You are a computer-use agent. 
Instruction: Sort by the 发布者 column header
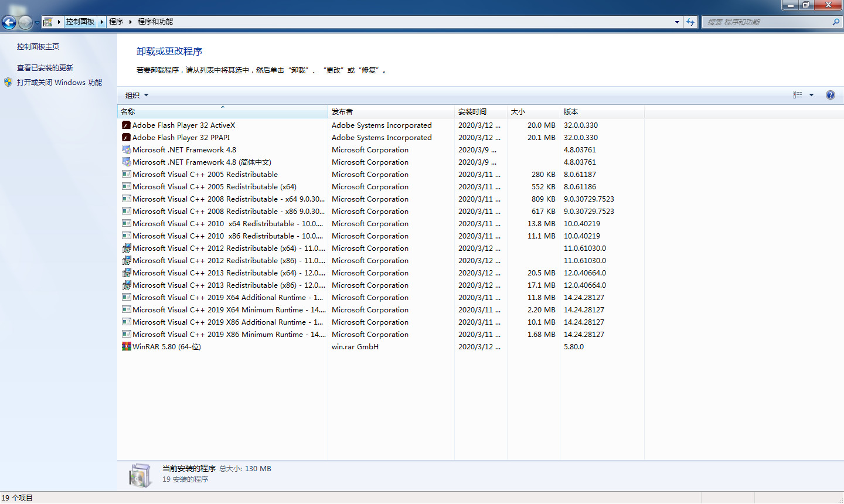391,111
